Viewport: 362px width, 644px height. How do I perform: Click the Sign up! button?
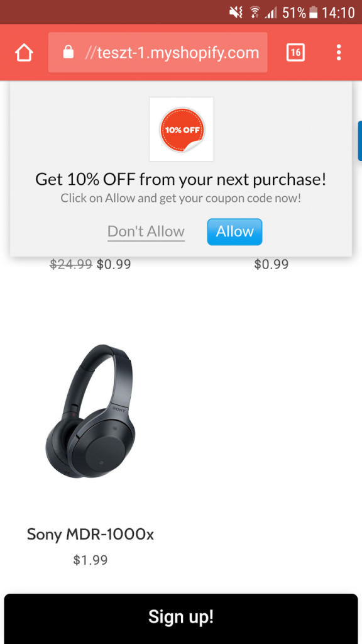181,618
